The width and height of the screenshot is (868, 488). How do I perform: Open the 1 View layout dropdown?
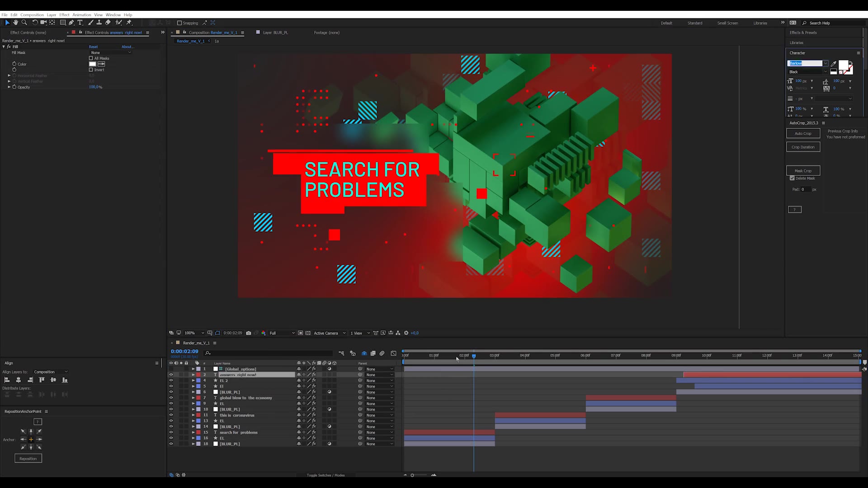coord(360,333)
